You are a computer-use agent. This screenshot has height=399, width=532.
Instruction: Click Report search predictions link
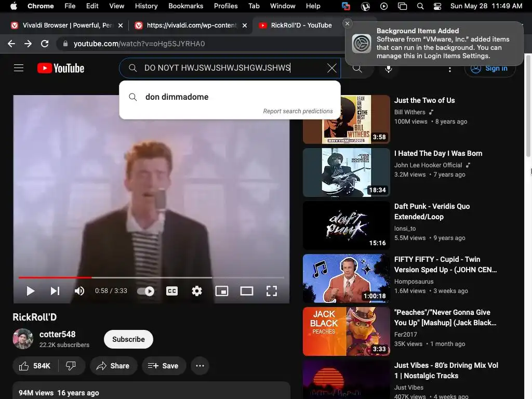(298, 111)
